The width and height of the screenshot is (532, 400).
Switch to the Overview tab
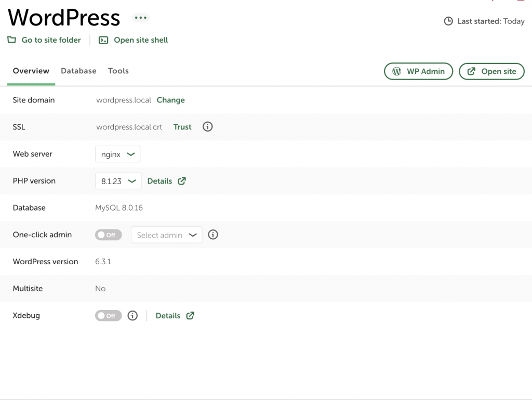coord(31,71)
